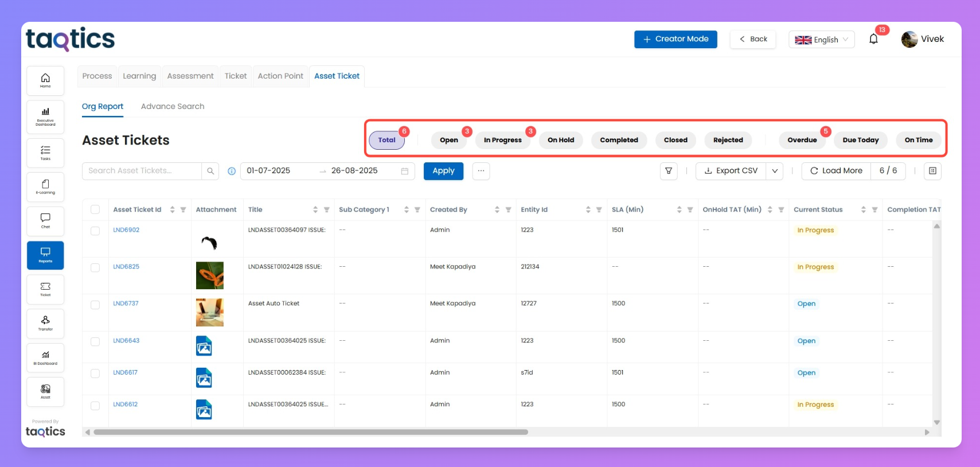This screenshot has height=467, width=980.
Task: Open the English language dropdown
Action: 821,40
